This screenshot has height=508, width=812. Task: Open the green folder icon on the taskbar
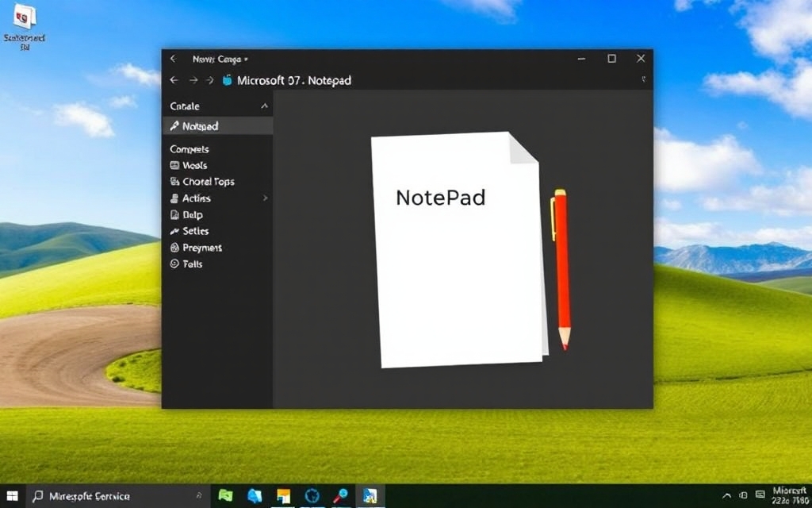226,495
